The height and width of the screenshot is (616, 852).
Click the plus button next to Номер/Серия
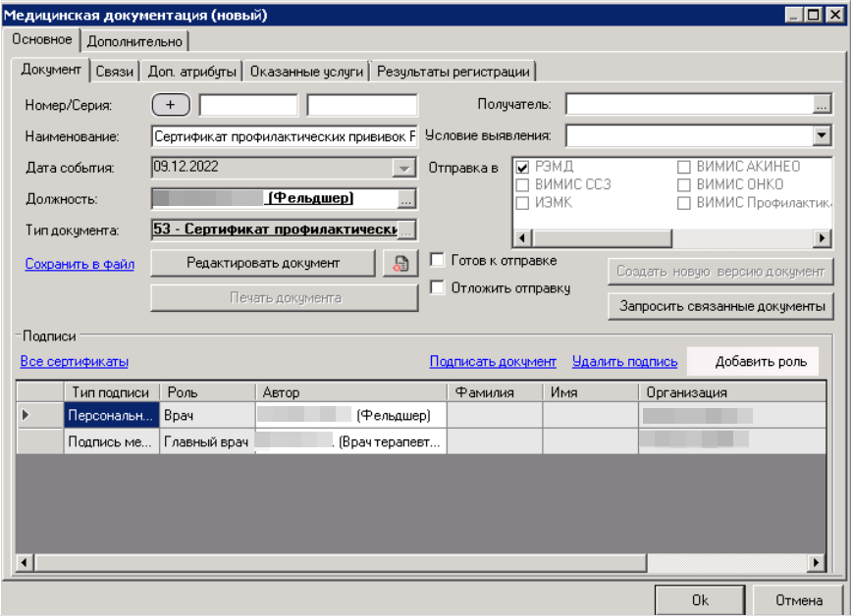(x=171, y=105)
